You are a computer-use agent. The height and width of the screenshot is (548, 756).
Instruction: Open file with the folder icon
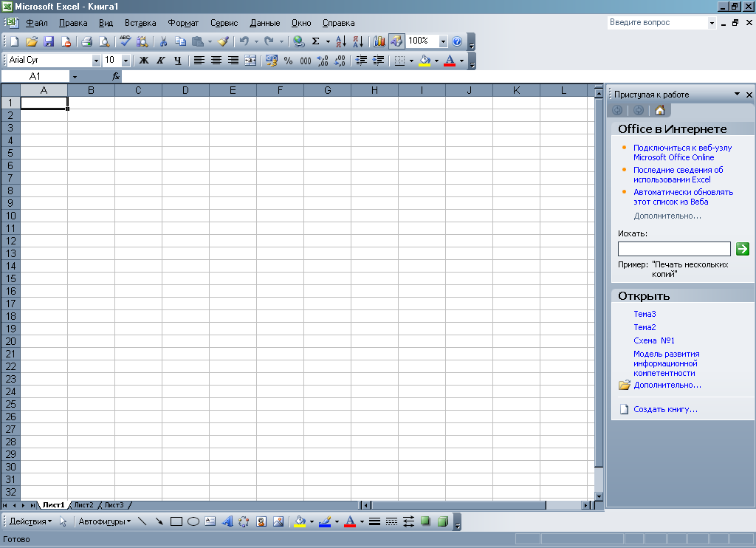[31, 41]
